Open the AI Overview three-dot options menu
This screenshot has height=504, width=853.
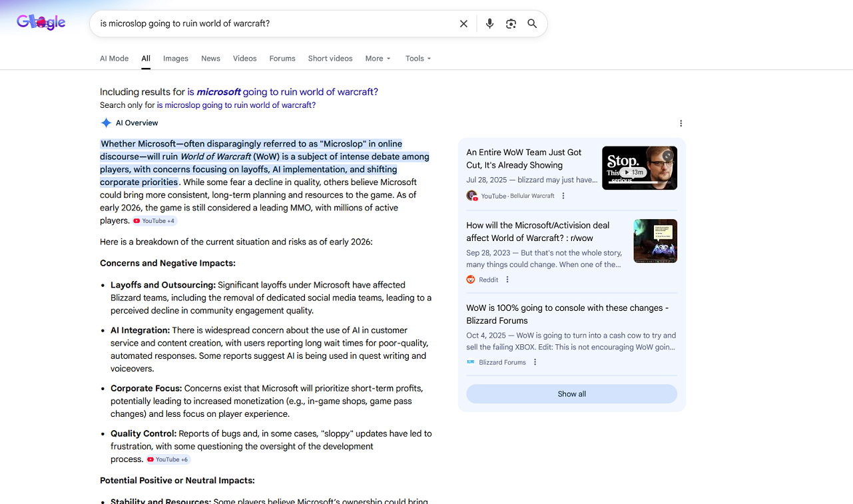[681, 123]
